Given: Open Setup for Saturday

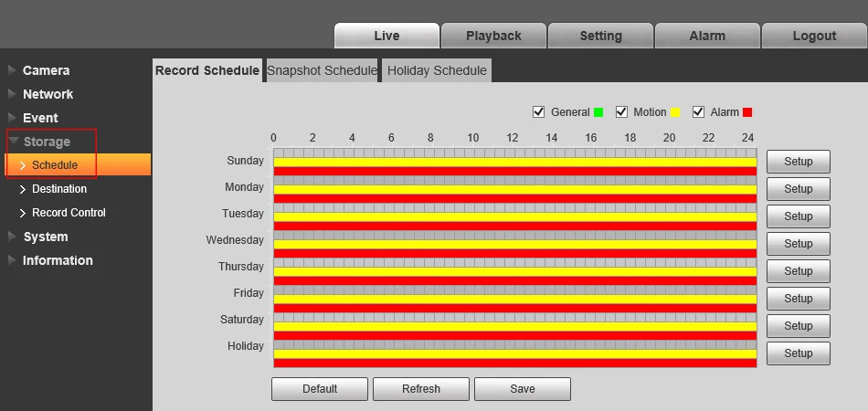Looking at the screenshot, I should coord(799,326).
